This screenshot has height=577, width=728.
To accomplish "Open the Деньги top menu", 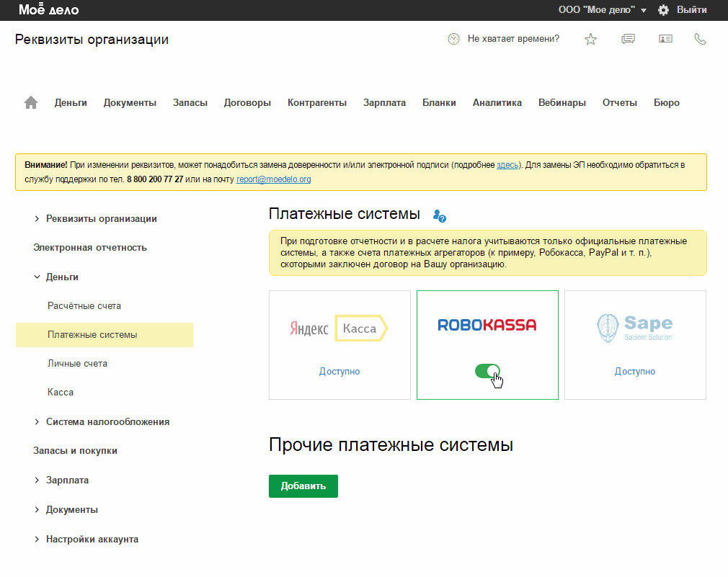I will coord(71,103).
